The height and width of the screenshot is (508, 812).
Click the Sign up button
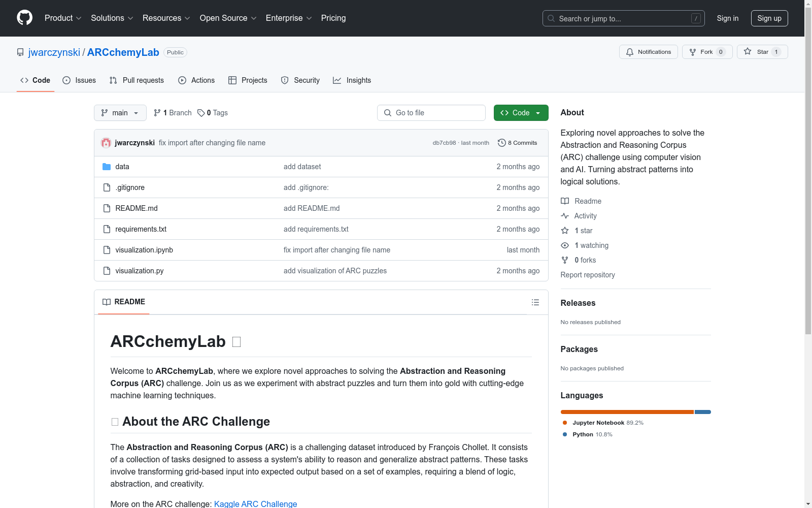click(769, 18)
